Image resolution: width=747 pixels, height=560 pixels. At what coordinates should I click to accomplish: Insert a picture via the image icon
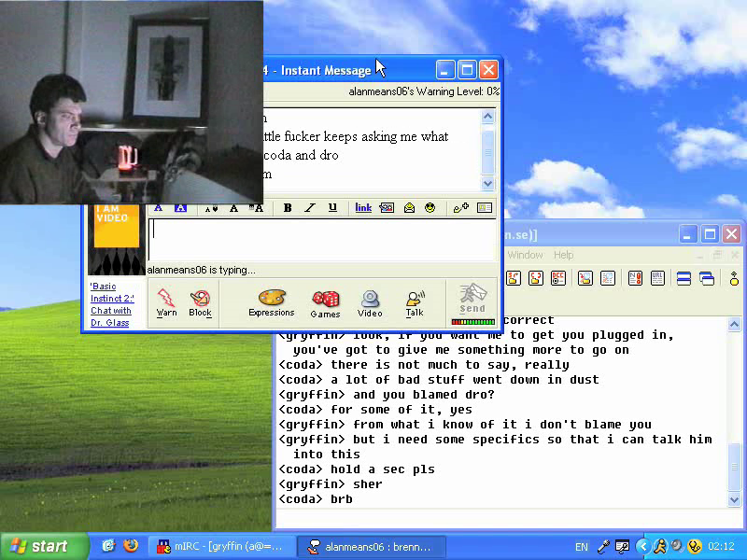pyautogui.click(x=387, y=207)
